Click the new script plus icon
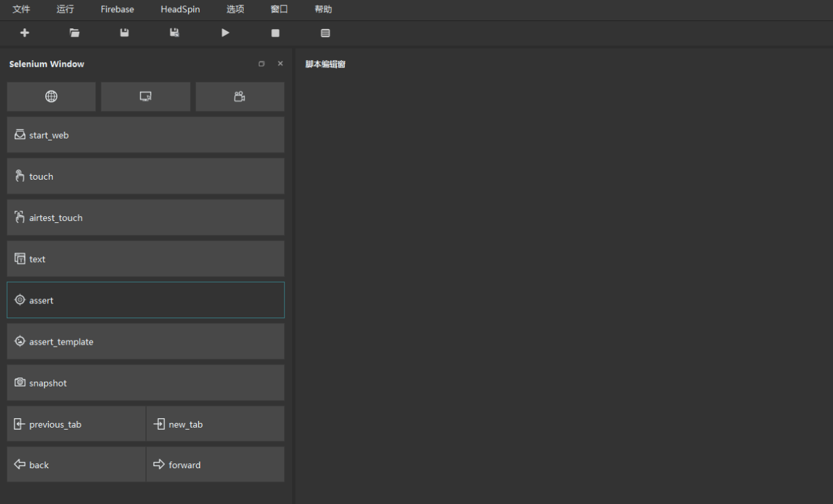This screenshot has height=504, width=833. pos(25,32)
